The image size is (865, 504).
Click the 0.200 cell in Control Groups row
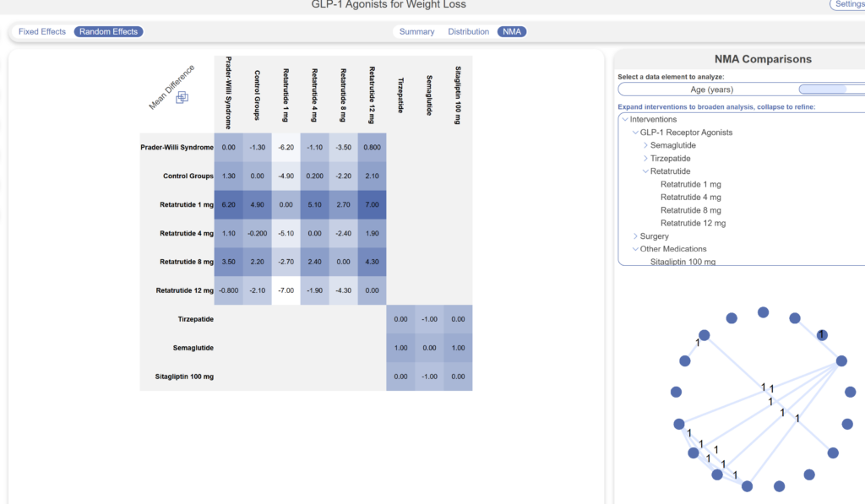tap(314, 176)
